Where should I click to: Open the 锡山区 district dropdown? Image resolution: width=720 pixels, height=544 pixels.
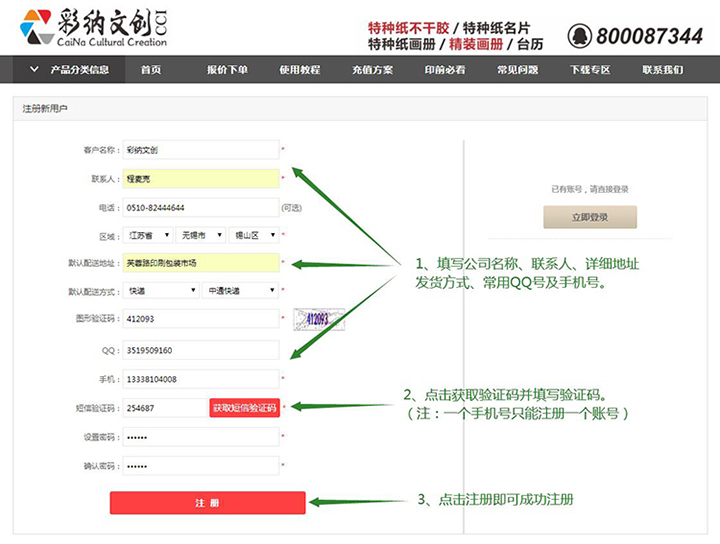pos(251,236)
